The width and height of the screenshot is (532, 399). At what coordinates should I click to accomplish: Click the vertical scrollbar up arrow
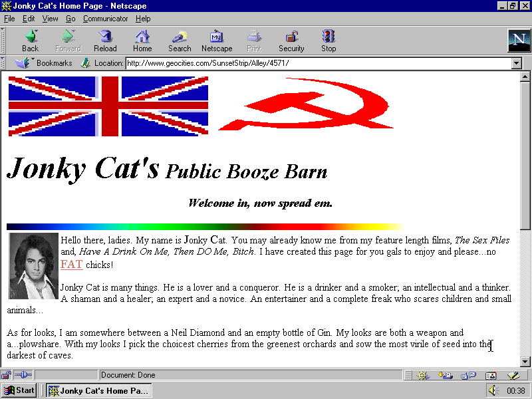(525, 77)
